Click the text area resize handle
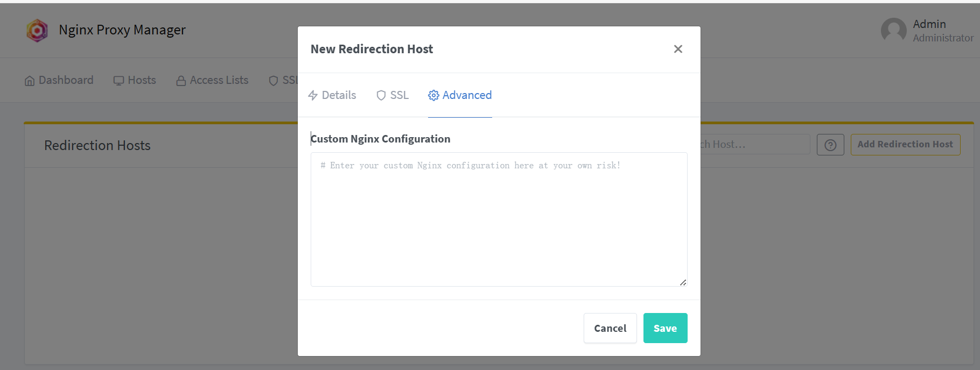980x370 pixels. click(x=683, y=282)
